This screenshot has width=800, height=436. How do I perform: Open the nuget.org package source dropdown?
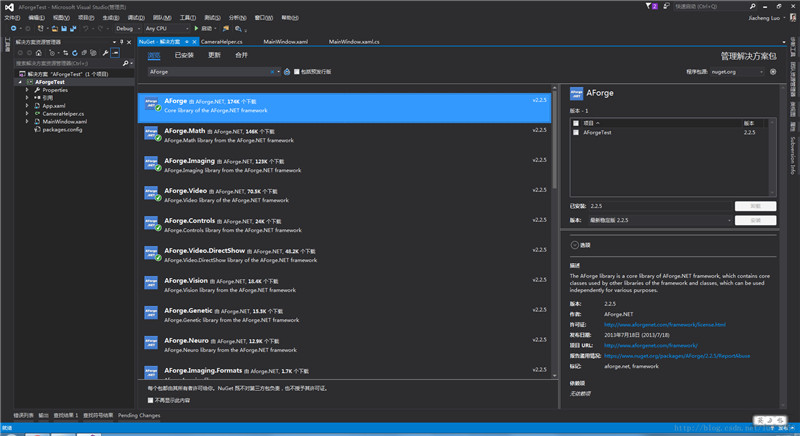click(x=737, y=72)
